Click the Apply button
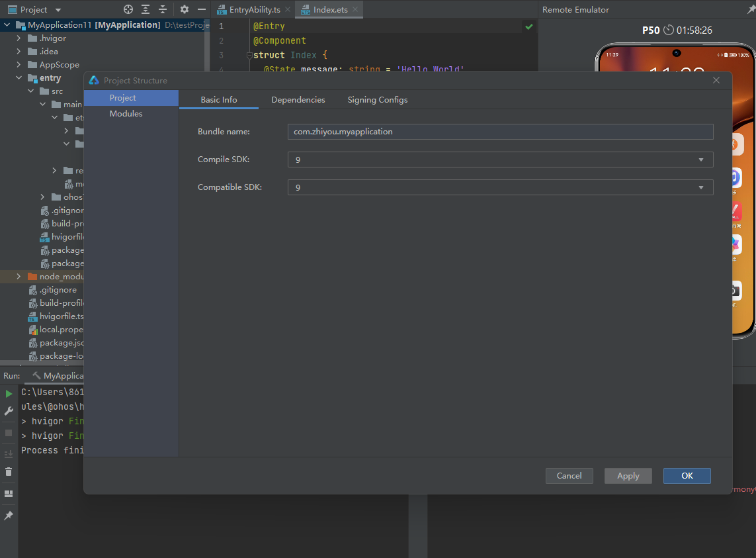756x558 pixels. [x=628, y=476]
